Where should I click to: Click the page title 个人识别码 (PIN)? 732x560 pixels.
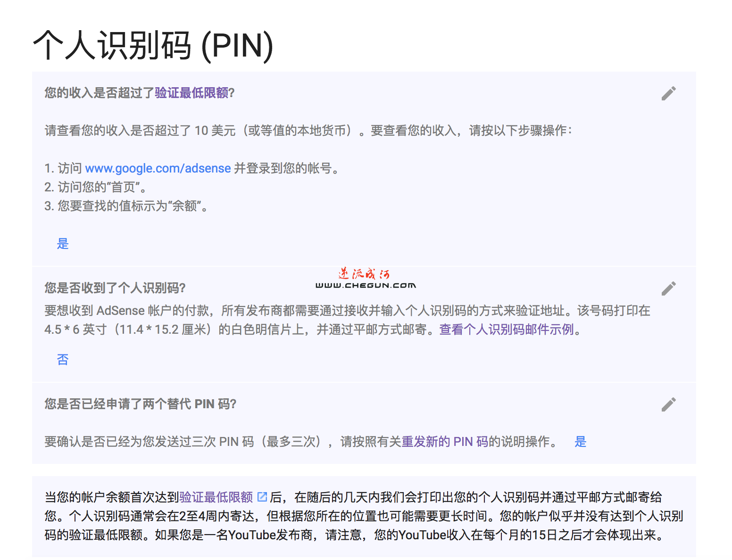coord(153,46)
